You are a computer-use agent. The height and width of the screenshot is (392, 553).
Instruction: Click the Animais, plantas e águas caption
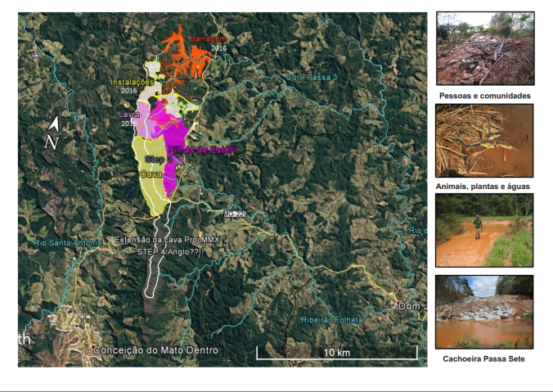click(x=484, y=187)
